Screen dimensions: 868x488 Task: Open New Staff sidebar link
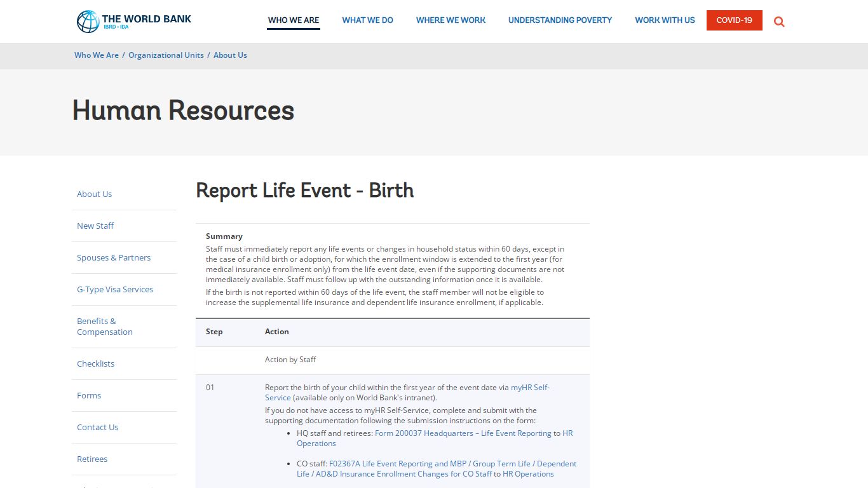click(95, 226)
